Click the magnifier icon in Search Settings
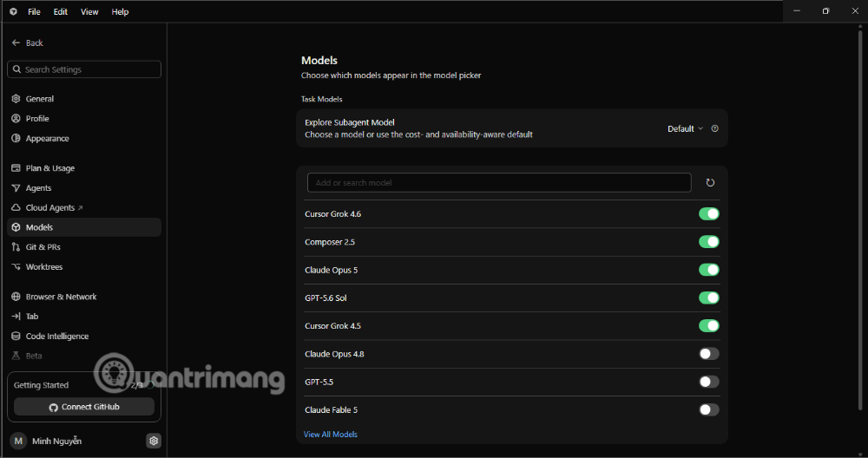The image size is (868, 458). [17, 69]
